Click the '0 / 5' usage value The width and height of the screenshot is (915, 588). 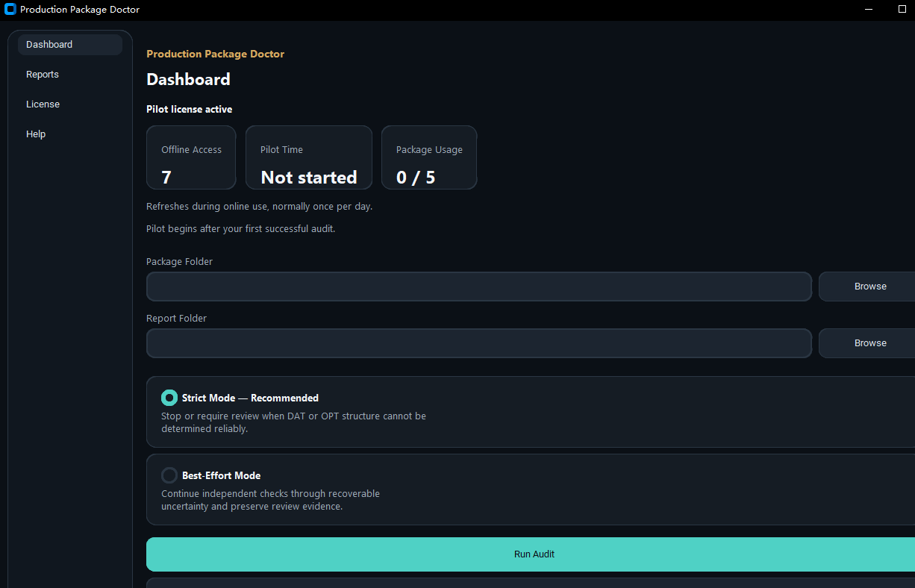(x=416, y=178)
